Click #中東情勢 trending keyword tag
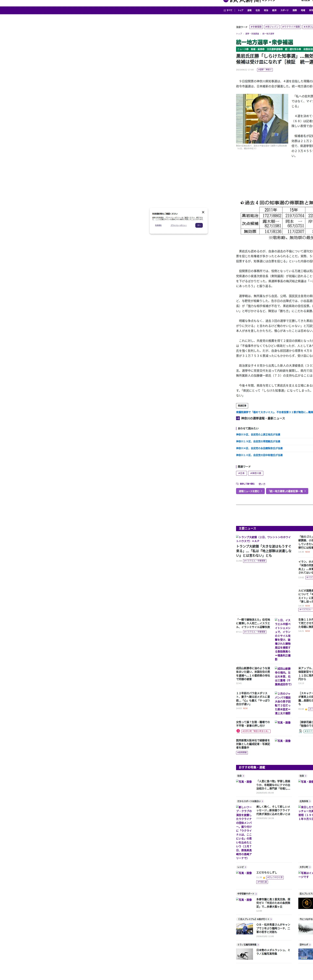Image resolution: width=313 pixels, height=980 pixels. coord(256,27)
